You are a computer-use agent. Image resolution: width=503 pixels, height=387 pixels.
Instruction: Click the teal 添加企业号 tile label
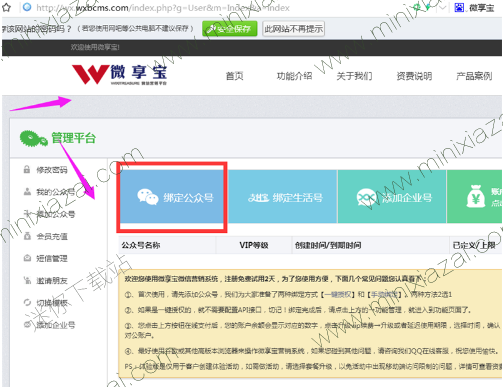[407, 198]
